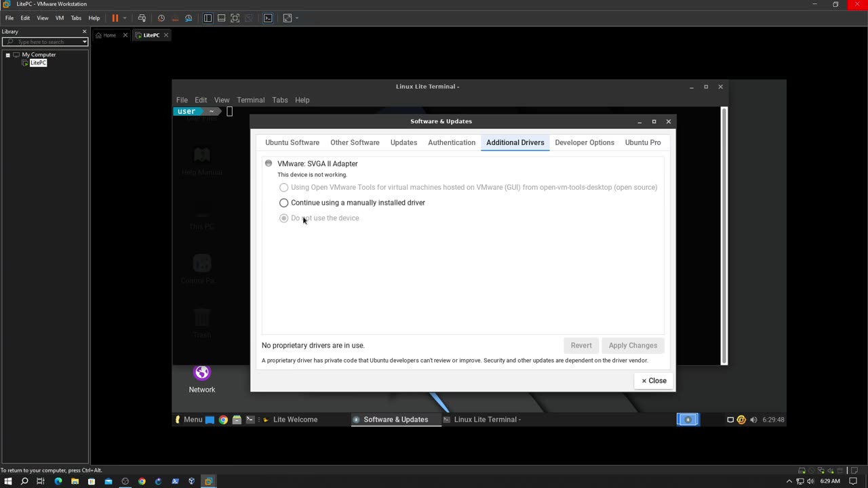
Task: Click the Revert button
Action: click(581, 346)
